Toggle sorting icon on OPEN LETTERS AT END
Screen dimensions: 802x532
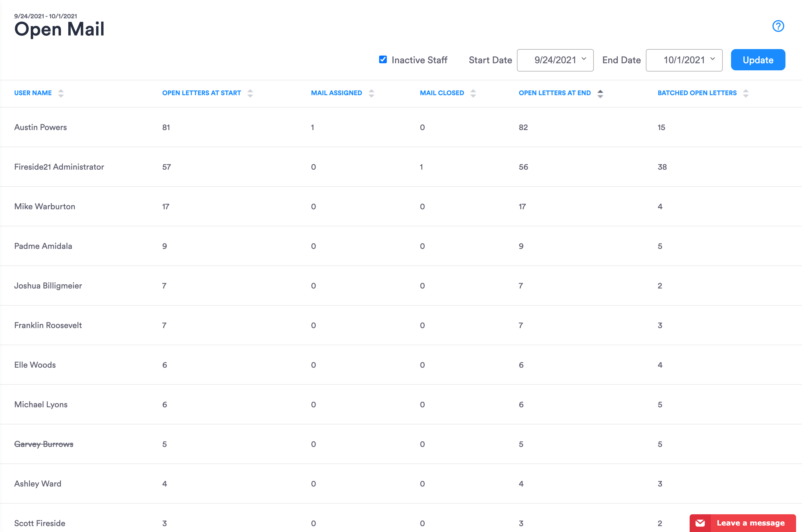click(x=600, y=93)
